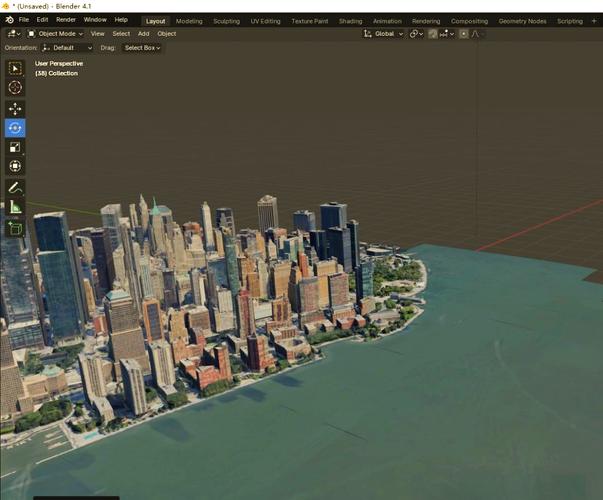The height and width of the screenshot is (500, 603).
Task: Toggle snapping magnet icon
Action: pos(433,34)
